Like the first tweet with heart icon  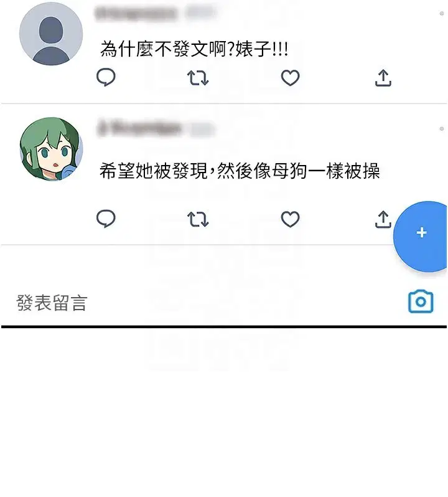(291, 78)
